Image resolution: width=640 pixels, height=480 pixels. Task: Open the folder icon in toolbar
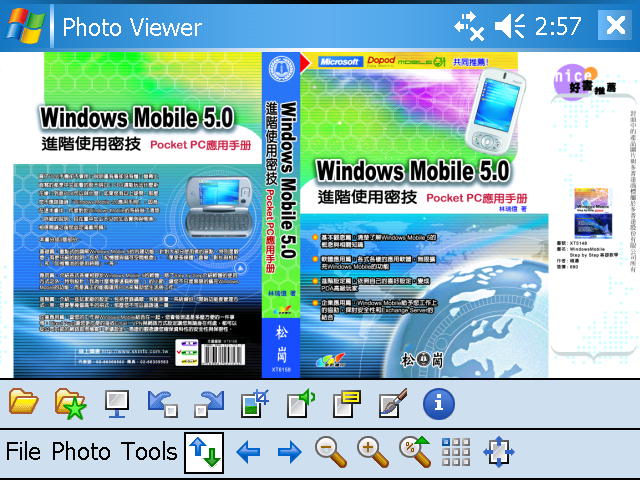click(x=23, y=403)
